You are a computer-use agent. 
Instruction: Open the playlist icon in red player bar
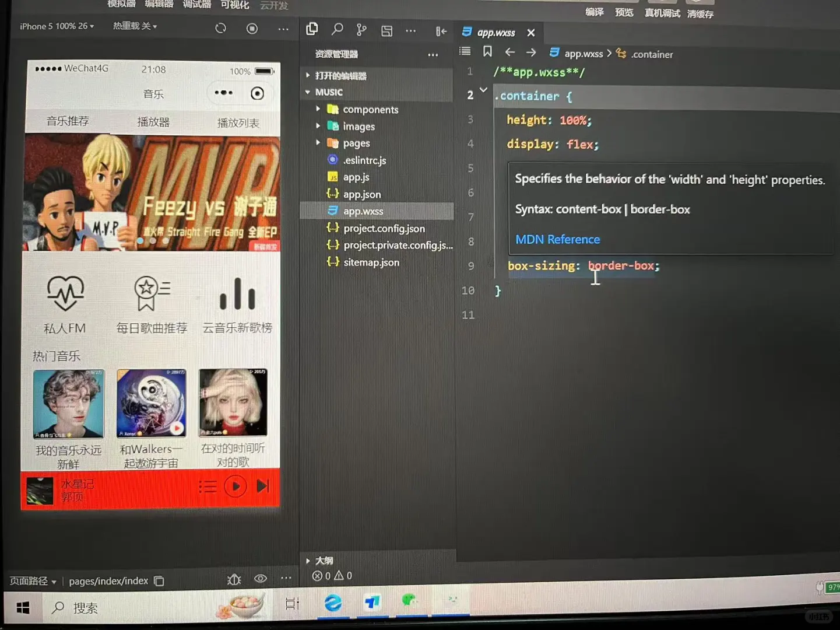coord(208,486)
